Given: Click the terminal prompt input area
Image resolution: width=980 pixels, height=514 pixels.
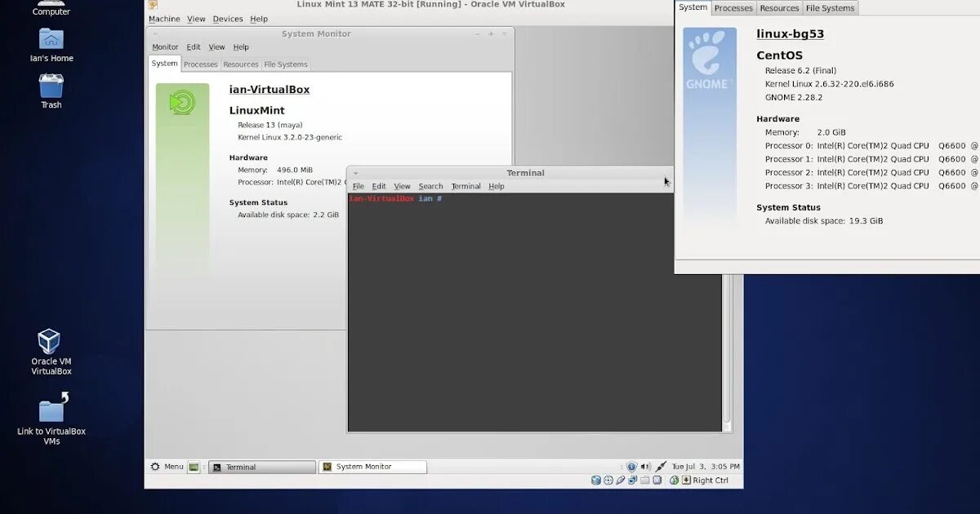Looking at the screenshot, I should pos(535,314).
